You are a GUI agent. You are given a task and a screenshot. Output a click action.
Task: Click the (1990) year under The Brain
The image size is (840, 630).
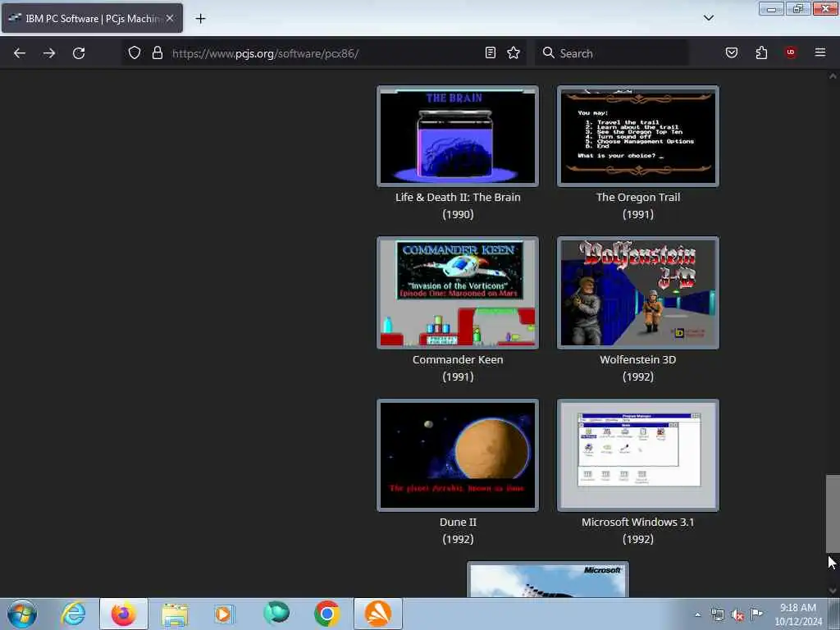tap(458, 214)
